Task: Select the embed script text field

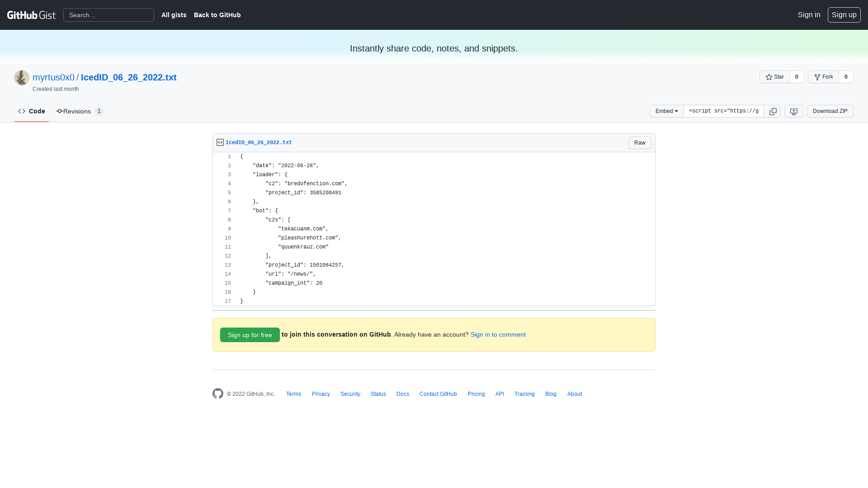Action: tap(723, 111)
